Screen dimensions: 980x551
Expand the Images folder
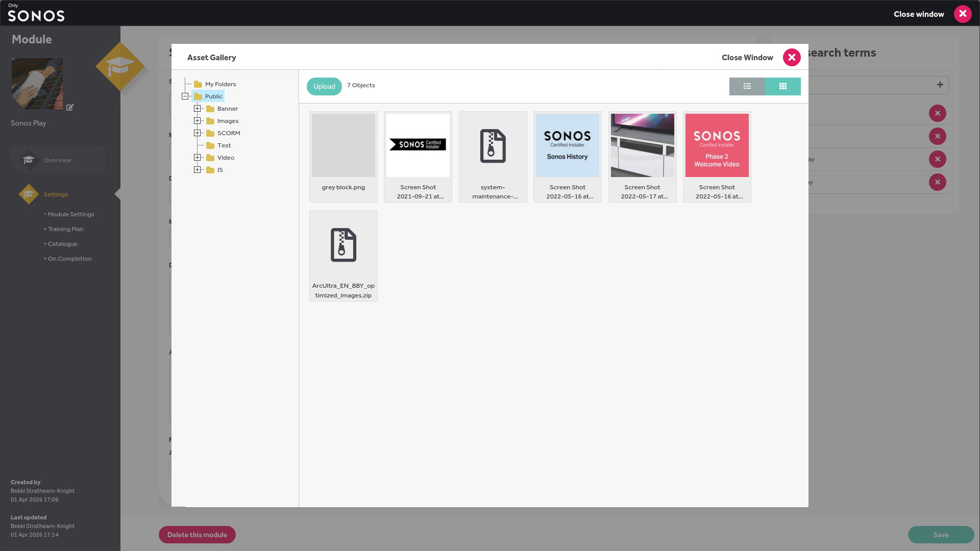pyautogui.click(x=197, y=121)
